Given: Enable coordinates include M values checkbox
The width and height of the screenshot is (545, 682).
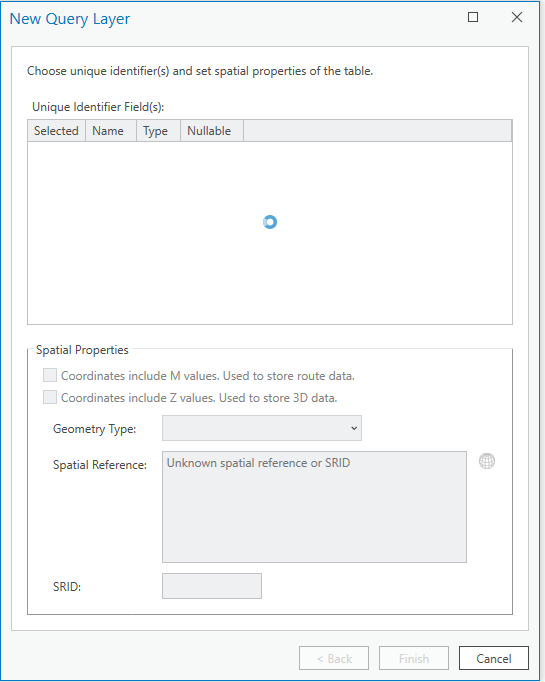Looking at the screenshot, I should coord(50,375).
